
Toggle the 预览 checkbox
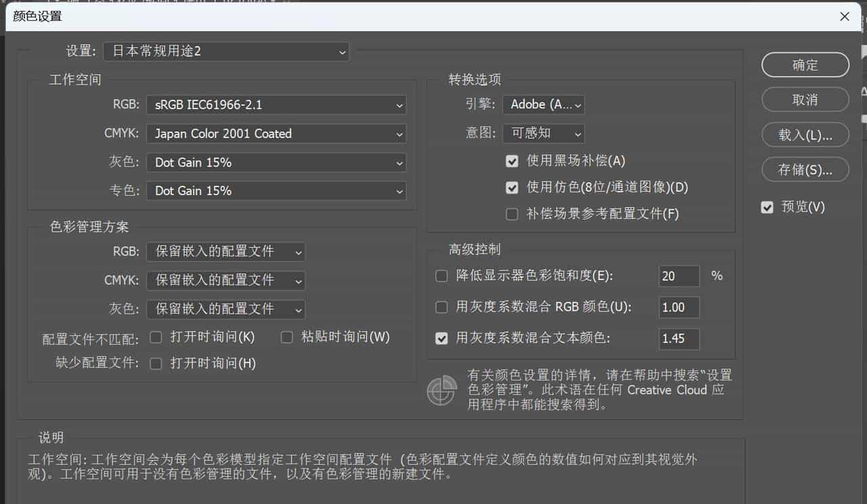tap(767, 207)
